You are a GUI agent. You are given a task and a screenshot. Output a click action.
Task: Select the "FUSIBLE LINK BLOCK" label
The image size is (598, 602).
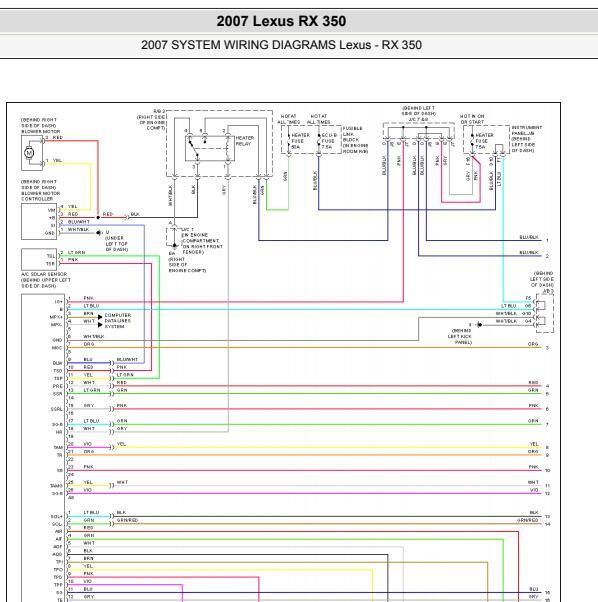[352, 134]
